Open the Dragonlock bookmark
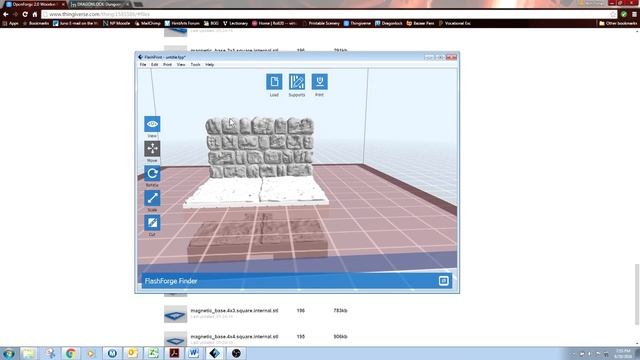Screen dimensions: 640x360 pyautogui.click(x=389, y=23)
